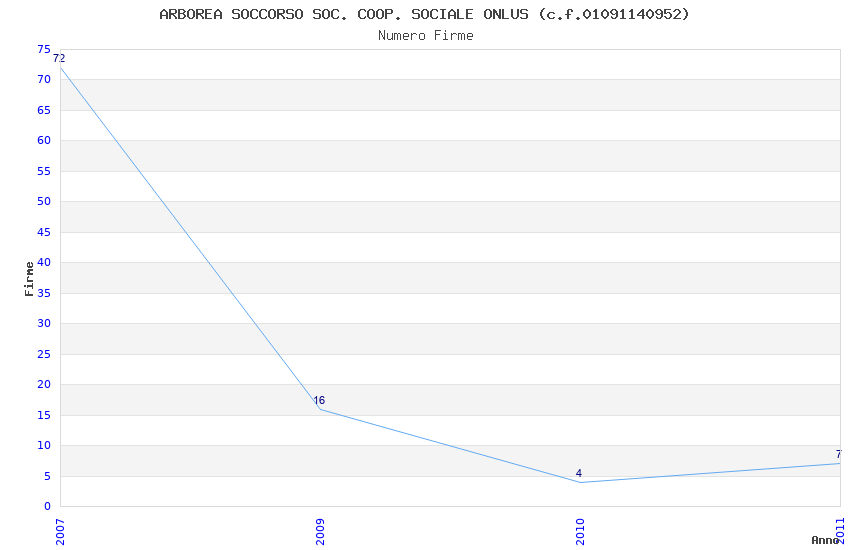Click the 2007 x-axis tick label
Image resolution: width=850 pixels, height=550 pixels.
60,532
